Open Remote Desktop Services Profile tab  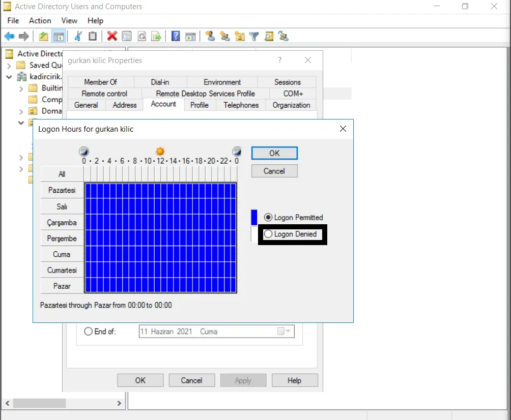tap(205, 94)
